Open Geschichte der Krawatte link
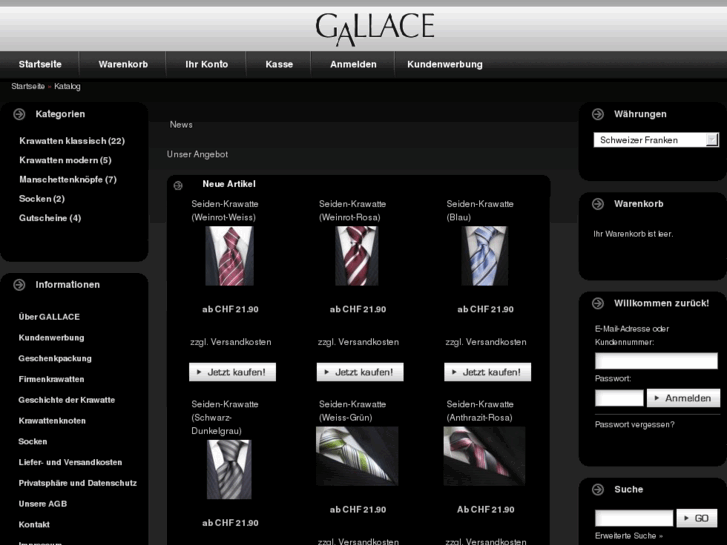 coord(67,400)
